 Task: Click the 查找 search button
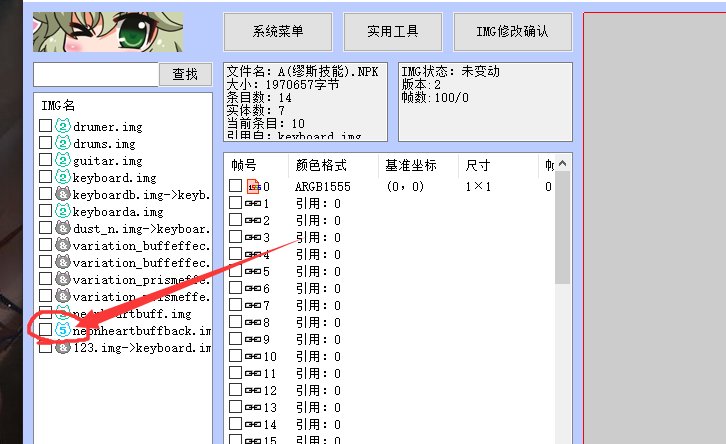click(185, 74)
